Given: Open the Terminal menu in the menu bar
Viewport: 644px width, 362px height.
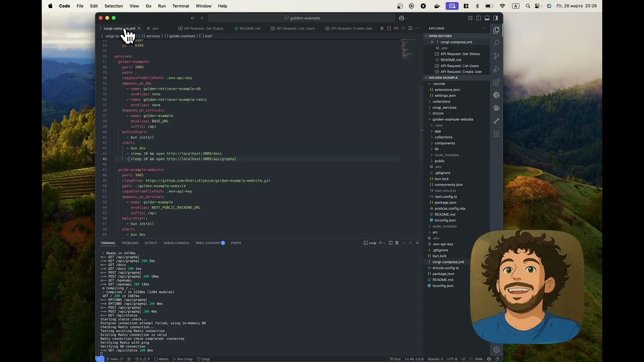Looking at the screenshot, I should (181, 6).
